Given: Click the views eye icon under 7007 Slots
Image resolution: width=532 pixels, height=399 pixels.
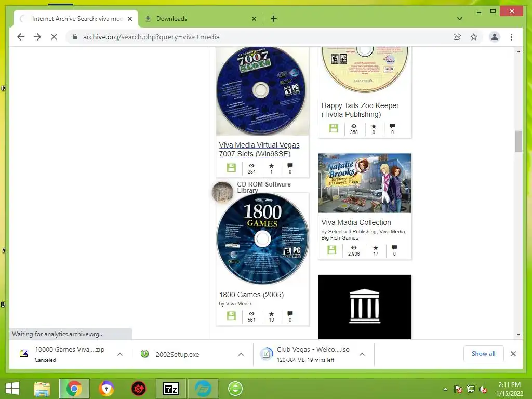Looking at the screenshot, I should pyautogui.click(x=251, y=166).
